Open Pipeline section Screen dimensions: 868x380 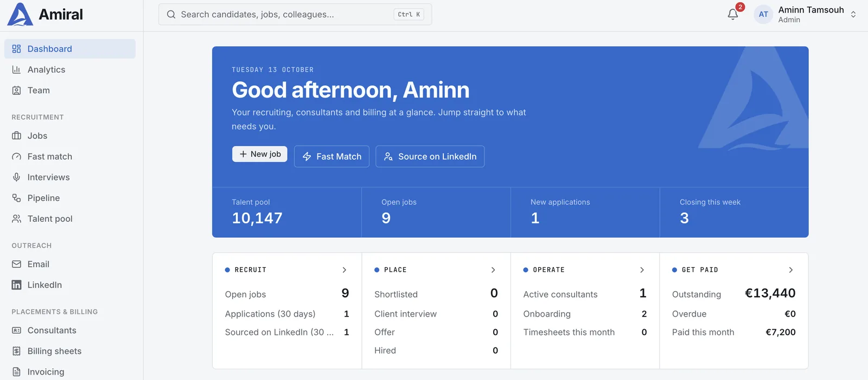point(70,198)
